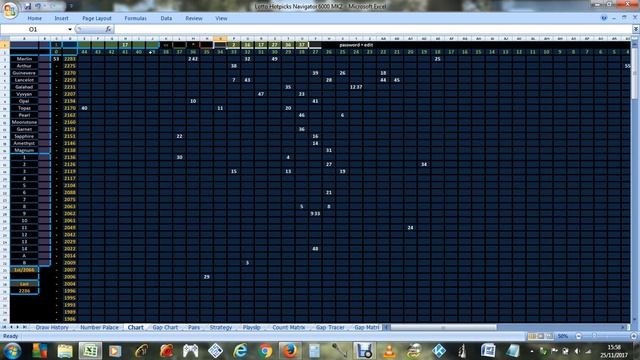The height and width of the screenshot is (360, 640).
Task: Open game controller app in taskbar
Action: coord(190,351)
